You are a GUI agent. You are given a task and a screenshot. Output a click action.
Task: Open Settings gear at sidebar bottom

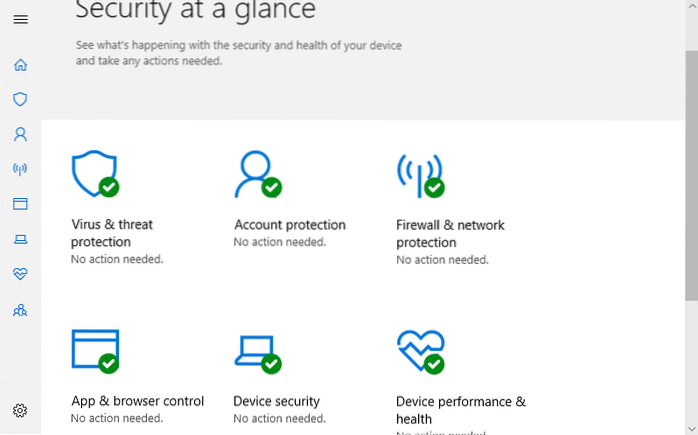pyautogui.click(x=20, y=410)
